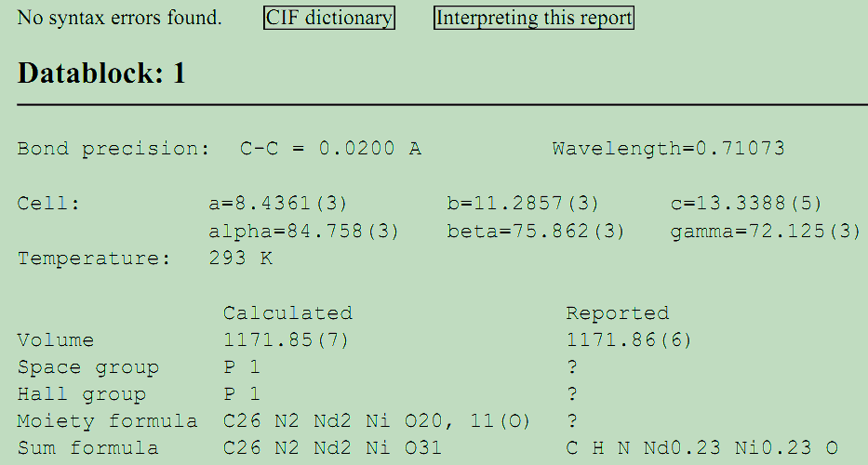868x465 pixels.
Task: Click the cell parameter b=11.2857(3)
Action: point(523,204)
